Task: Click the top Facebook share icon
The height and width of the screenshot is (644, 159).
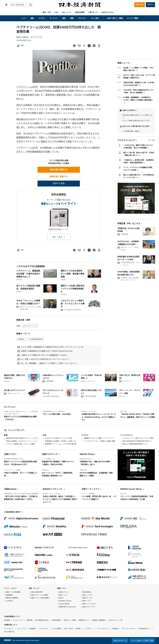Action: pos(94,46)
